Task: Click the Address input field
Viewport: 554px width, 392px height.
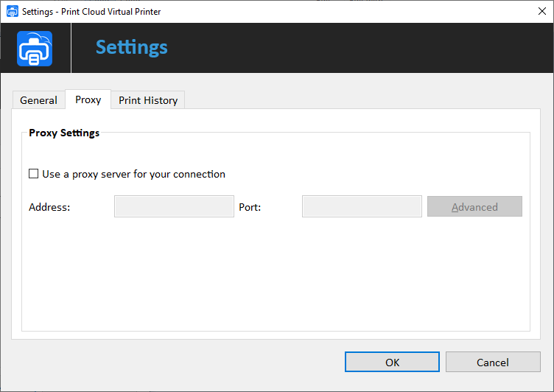Action: click(174, 207)
